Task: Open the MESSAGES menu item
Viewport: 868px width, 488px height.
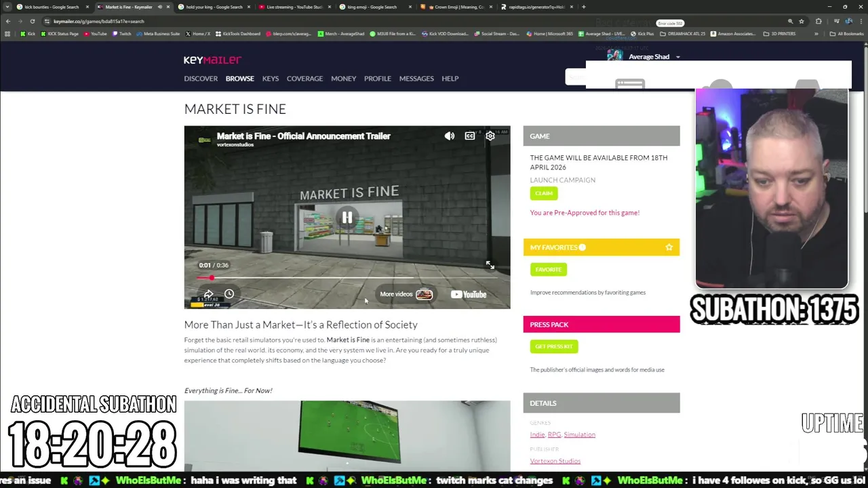Action: (x=416, y=79)
